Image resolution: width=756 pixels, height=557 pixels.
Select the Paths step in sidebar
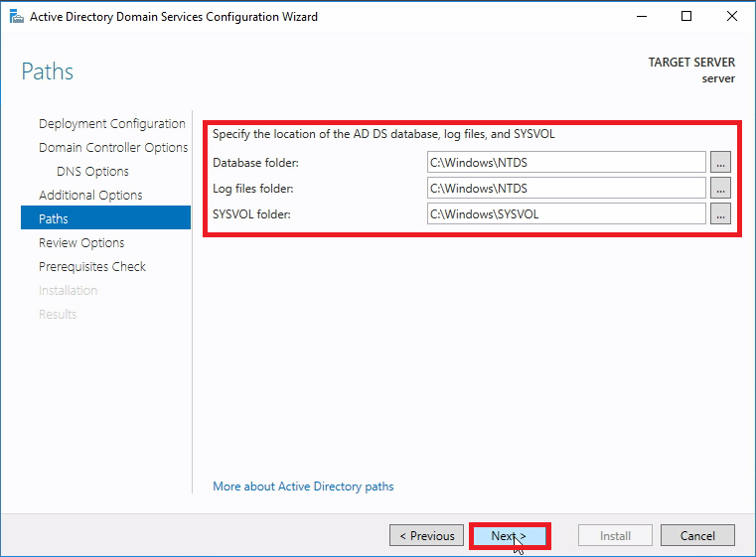tap(54, 218)
